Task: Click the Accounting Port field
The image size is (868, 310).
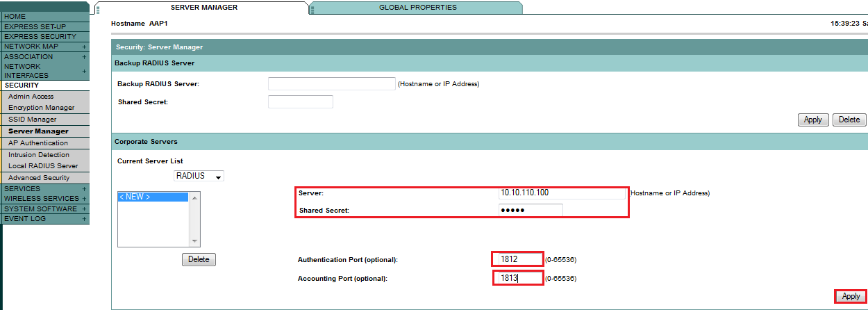Action: click(517, 279)
